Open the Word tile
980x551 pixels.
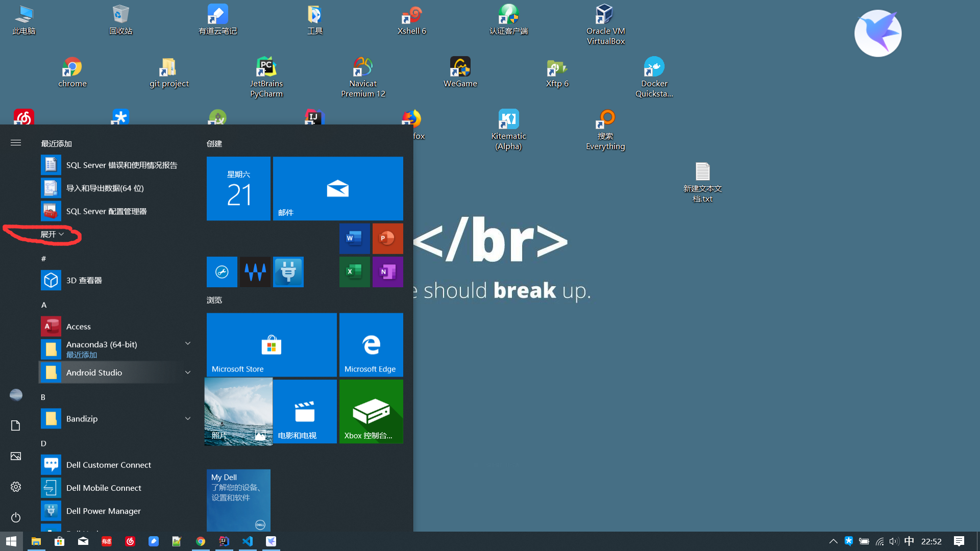coord(354,238)
